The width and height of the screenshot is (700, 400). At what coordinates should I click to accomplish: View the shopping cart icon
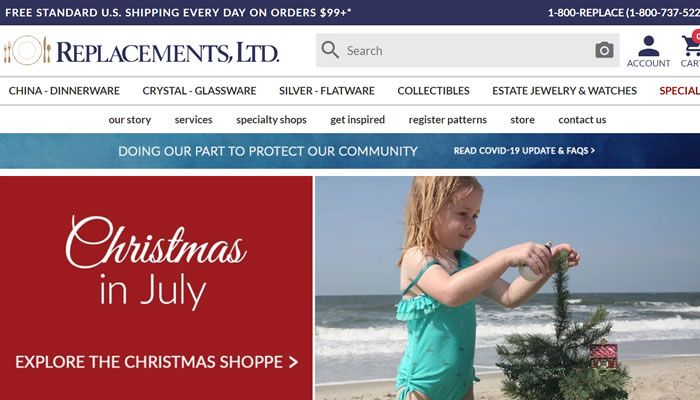point(691,45)
